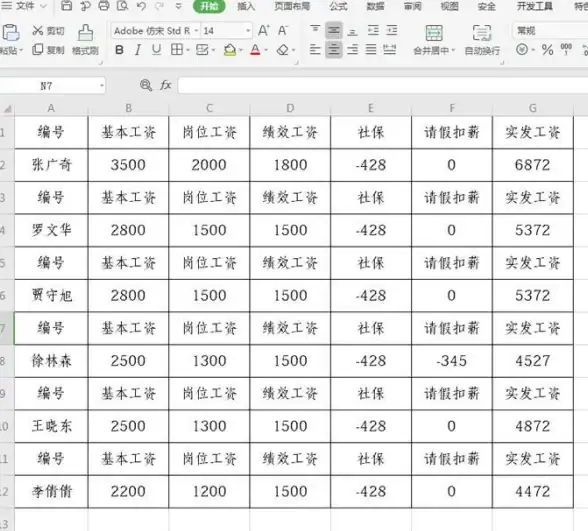The image size is (588, 531).
Task: Select the Format Painter brush icon
Action: (86, 33)
